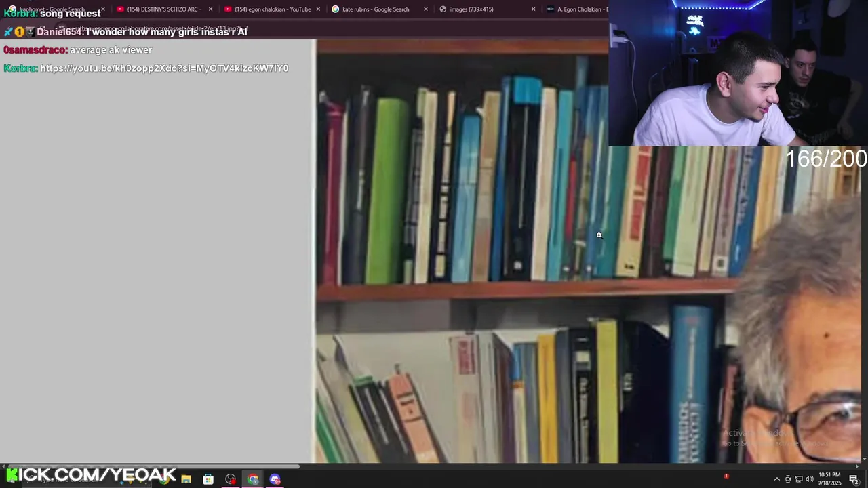This screenshot has width=868, height=488.
Task: Open the Google Chrome taskbar icon
Action: (253, 479)
